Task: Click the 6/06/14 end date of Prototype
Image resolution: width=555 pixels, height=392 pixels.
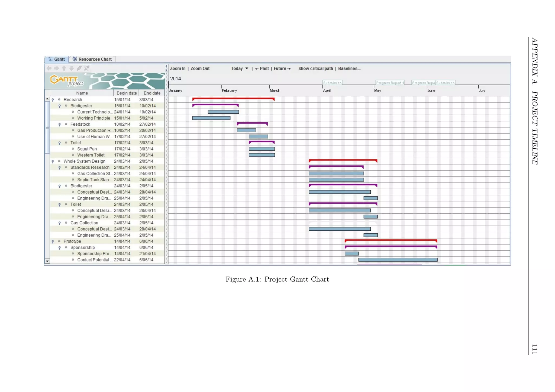Action: 146,241
